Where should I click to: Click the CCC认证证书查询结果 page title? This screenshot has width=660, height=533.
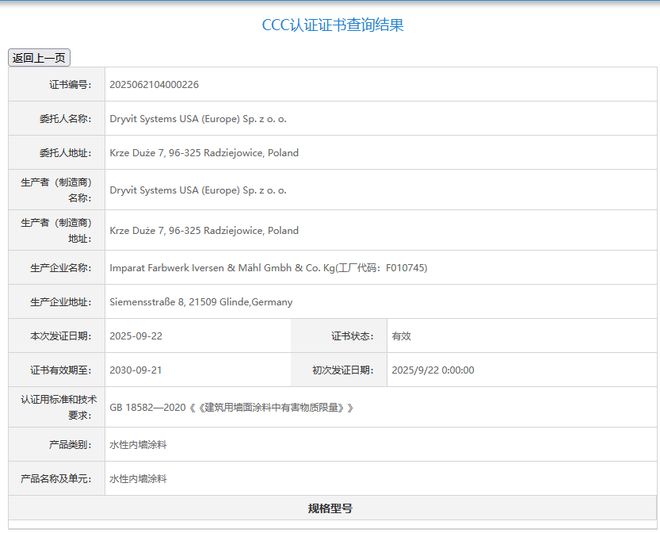click(332, 25)
